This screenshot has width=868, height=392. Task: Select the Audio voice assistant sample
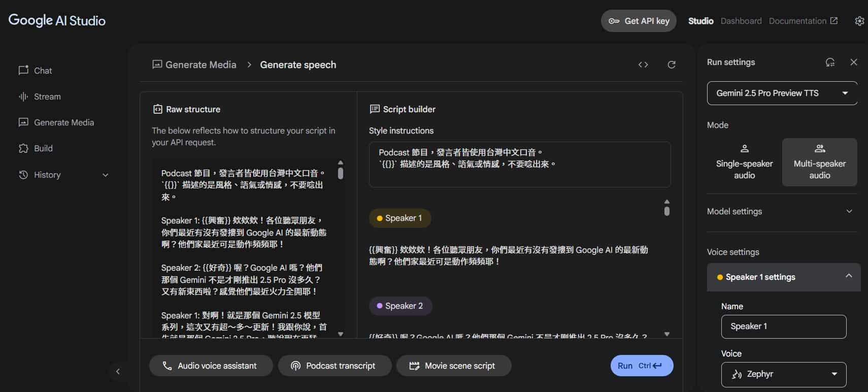point(211,366)
